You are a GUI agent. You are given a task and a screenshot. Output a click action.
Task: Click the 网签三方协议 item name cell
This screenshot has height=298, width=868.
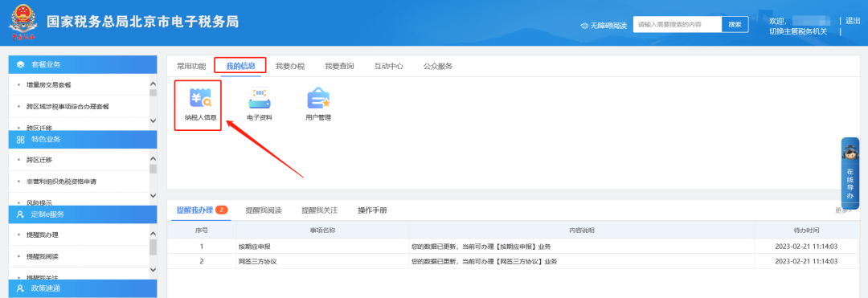point(323,261)
